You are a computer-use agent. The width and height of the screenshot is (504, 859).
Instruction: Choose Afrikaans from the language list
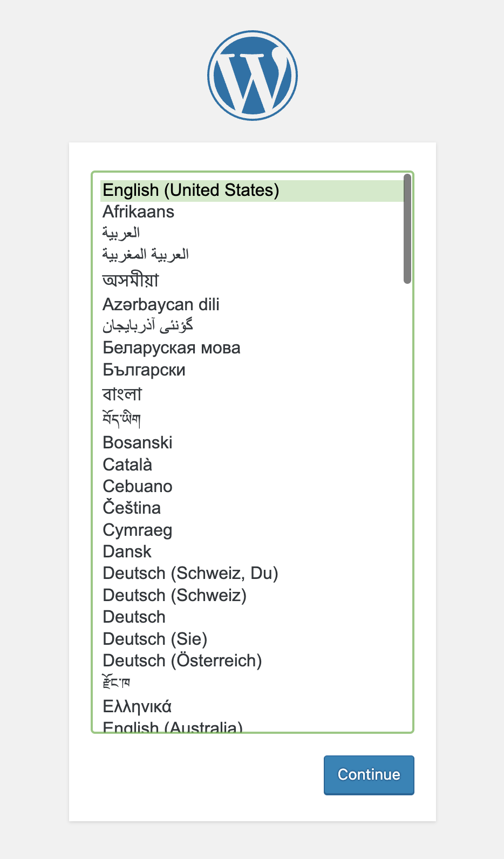[x=139, y=212]
